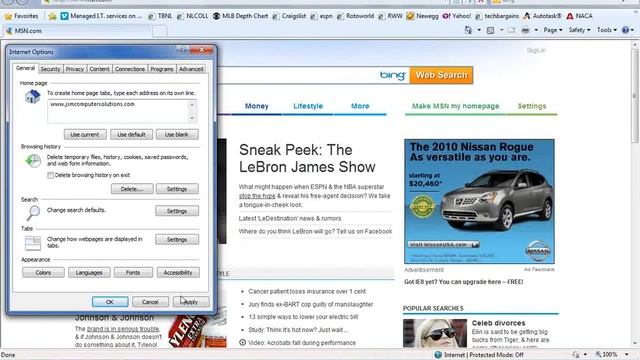The image size is (640, 360).
Task: Click the Fonts appearance button
Action: pyautogui.click(x=133, y=273)
